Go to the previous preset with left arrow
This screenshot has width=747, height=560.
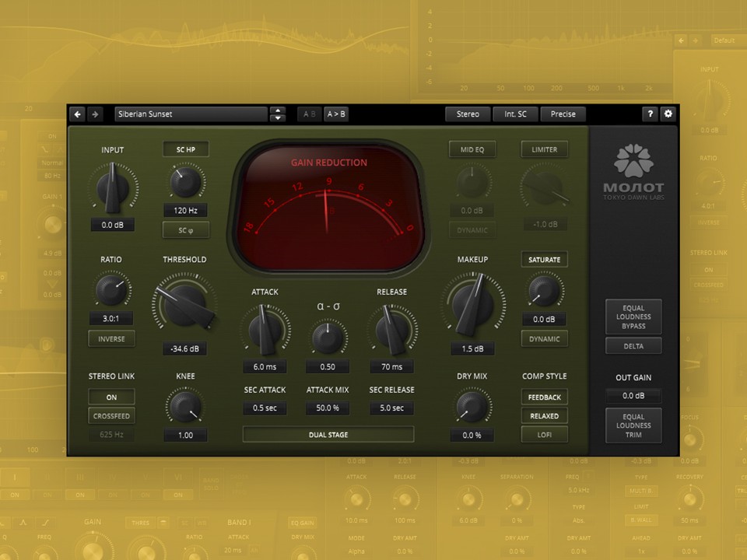click(78, 114)
